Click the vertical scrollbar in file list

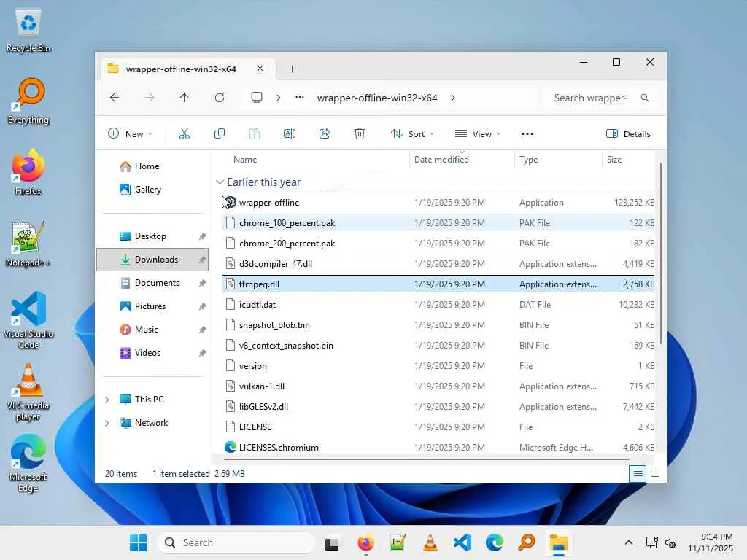pos(661,252)
